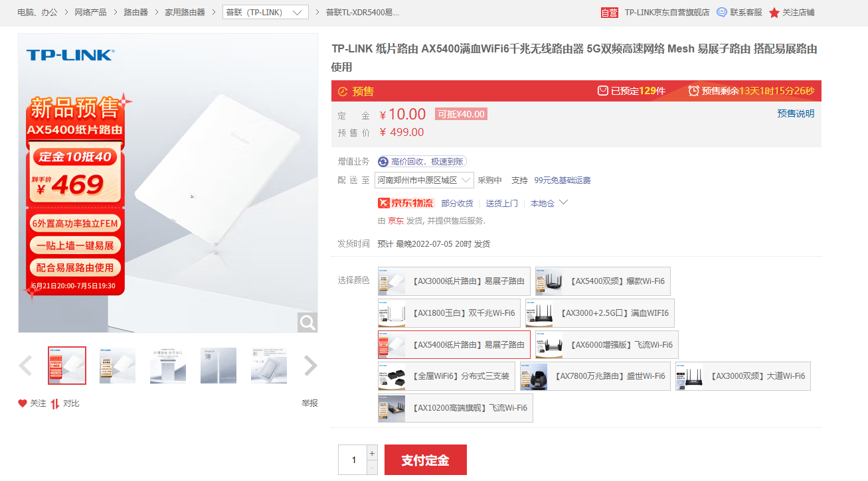Click 可抵¥40.00 tag
868x481 pixels.
pyautogui.click(x=461, y=114)
